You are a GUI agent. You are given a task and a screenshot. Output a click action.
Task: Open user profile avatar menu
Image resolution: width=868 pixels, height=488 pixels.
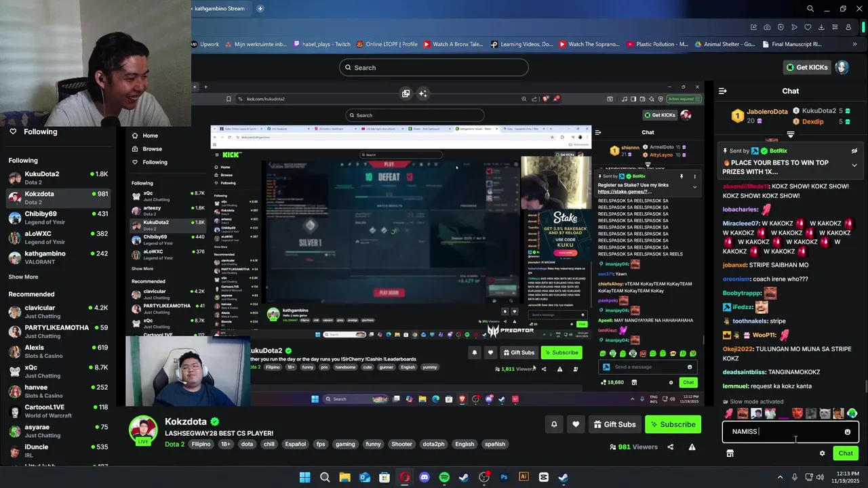tap(842, 67)
